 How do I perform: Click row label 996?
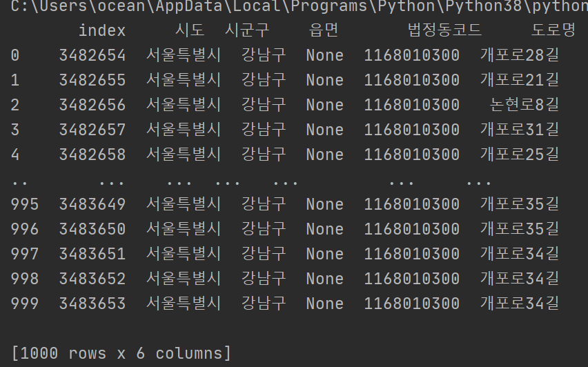25,229
